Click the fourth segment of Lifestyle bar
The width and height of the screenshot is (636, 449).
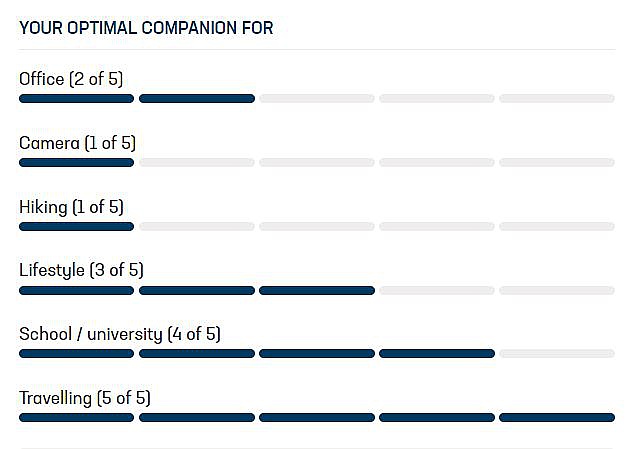point(437,290)
